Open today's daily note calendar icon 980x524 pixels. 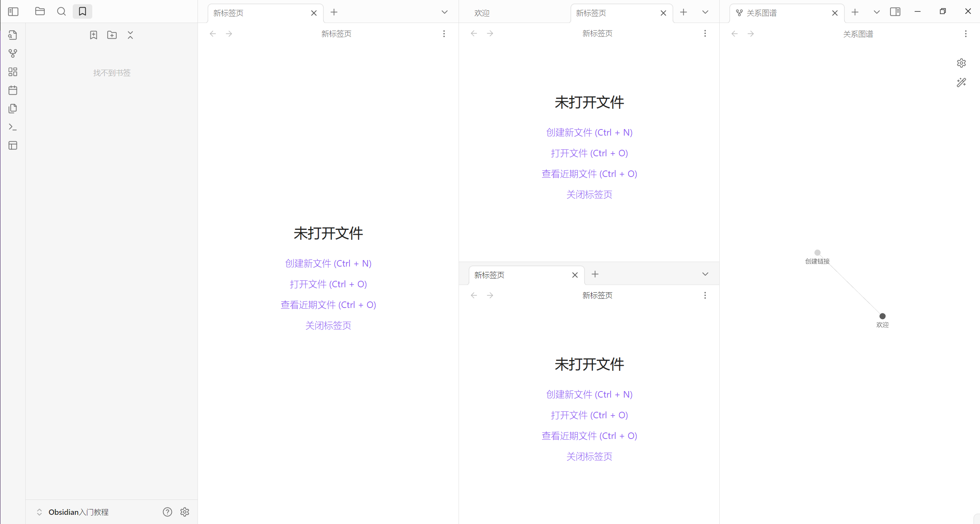click(x=13, y=90)
